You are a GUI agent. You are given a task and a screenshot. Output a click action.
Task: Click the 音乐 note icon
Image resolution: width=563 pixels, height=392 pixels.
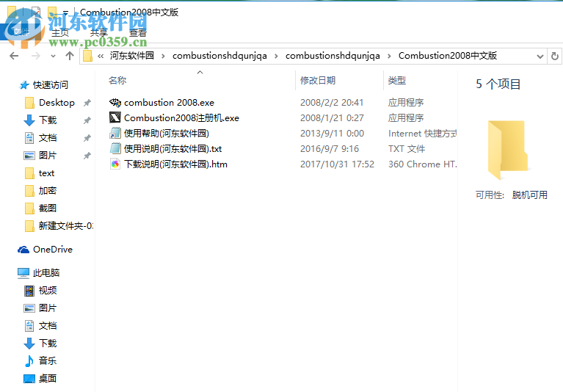[x=29, y=360]
